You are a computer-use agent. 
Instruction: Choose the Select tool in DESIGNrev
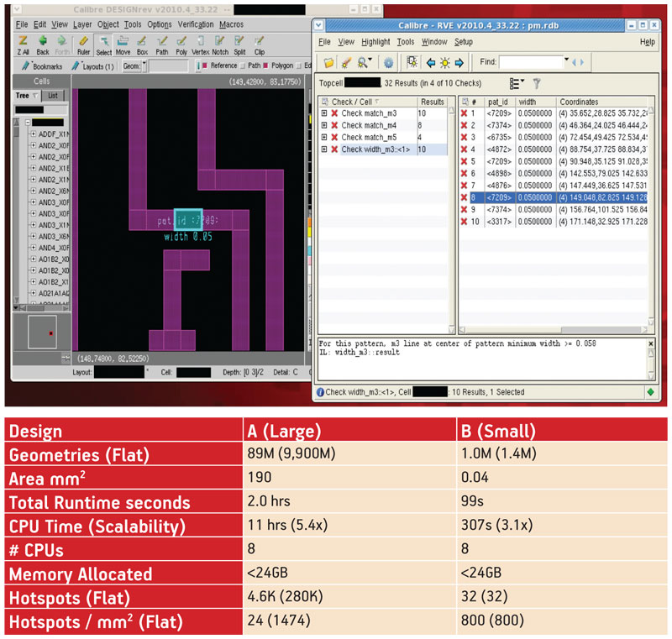click(x=103, y=45)
